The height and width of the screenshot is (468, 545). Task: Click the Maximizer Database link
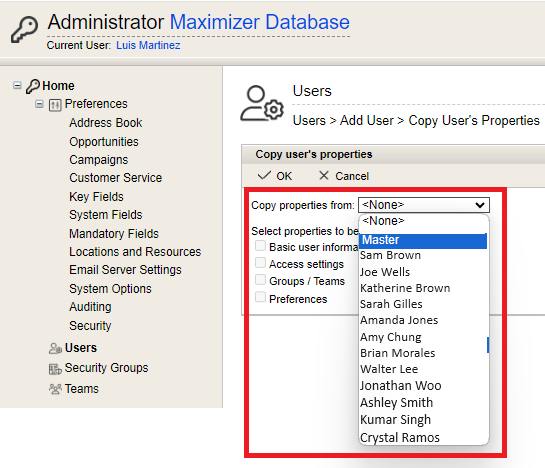click(260, 22)
